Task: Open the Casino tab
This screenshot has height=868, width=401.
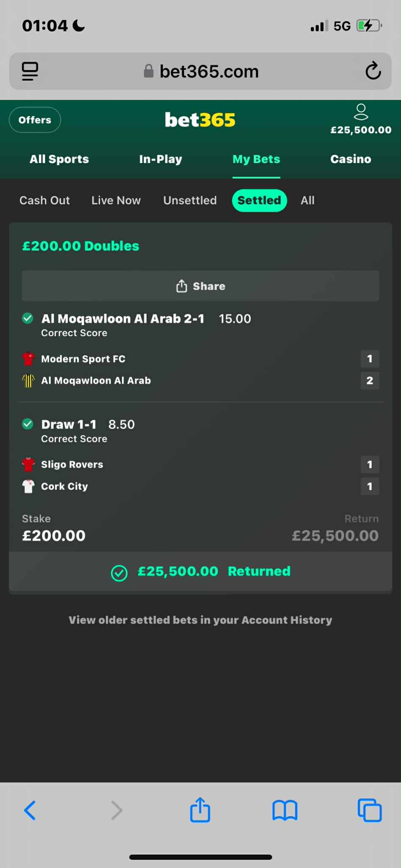Action: [x=351, y=159]
